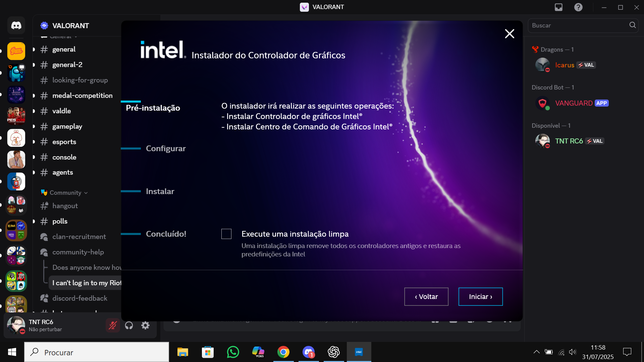Open the white bunny server icon
644x362 pixels.
(16, 138)
